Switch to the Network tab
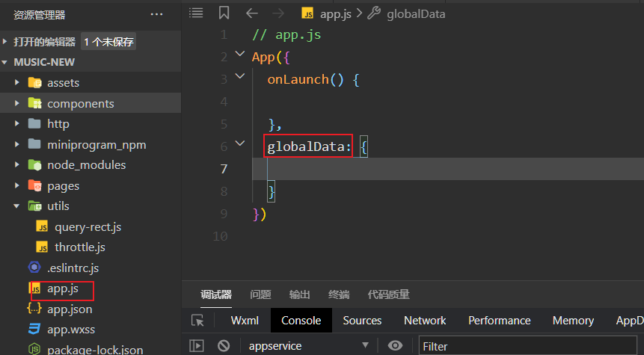 point(425,321)
